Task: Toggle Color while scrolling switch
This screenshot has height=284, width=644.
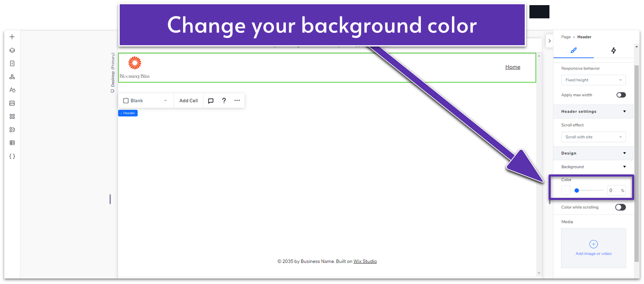Action: tap(621, 207)
